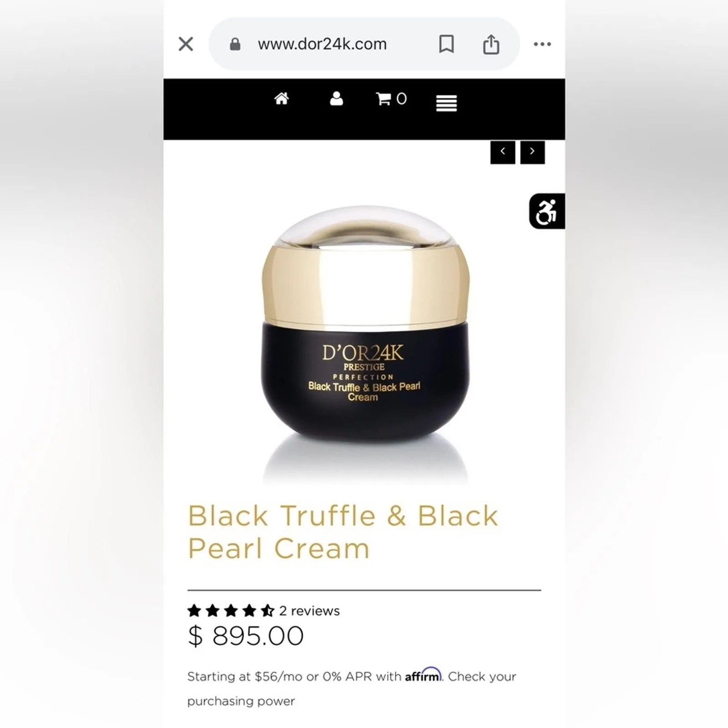
Task: Open the user account icon
Action: tap(336, 98)
